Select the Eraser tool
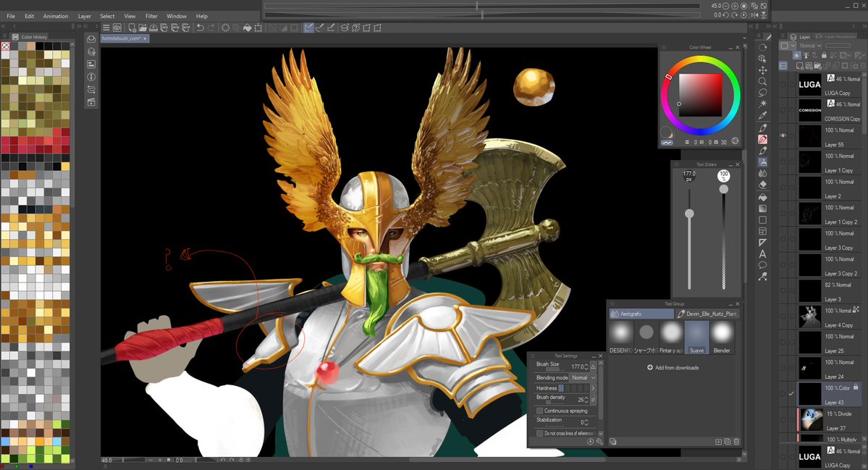This screenshot has width=868, height=470. tap(762, 185)
